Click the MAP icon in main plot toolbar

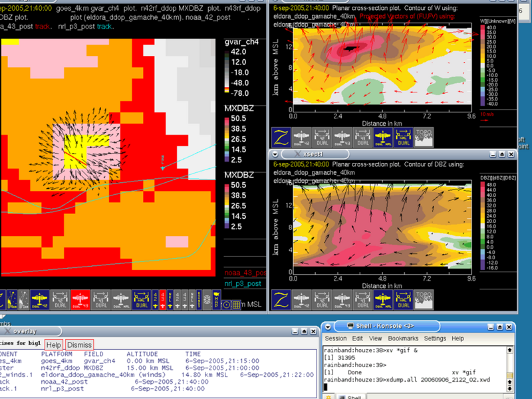(216, 299)
